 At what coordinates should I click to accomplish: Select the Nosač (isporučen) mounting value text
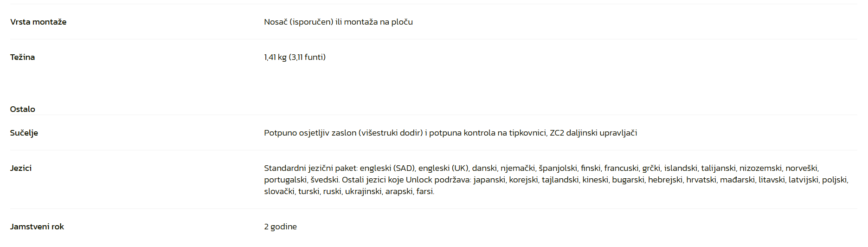tap(299, 22)
